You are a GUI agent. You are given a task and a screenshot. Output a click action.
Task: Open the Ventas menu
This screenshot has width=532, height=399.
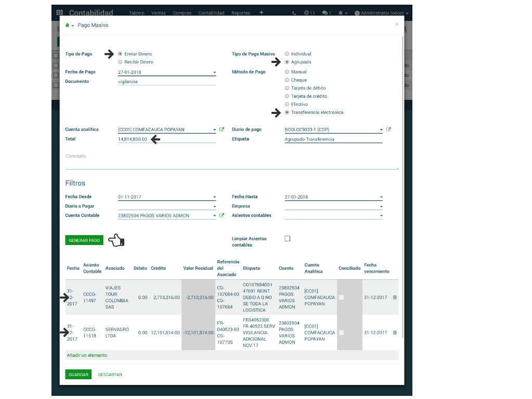coord(159,12)
